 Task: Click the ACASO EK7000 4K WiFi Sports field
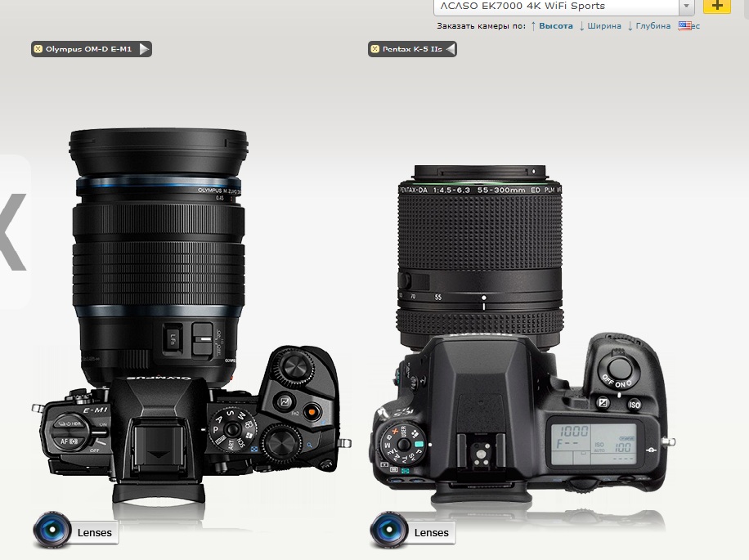pos(557,7)
